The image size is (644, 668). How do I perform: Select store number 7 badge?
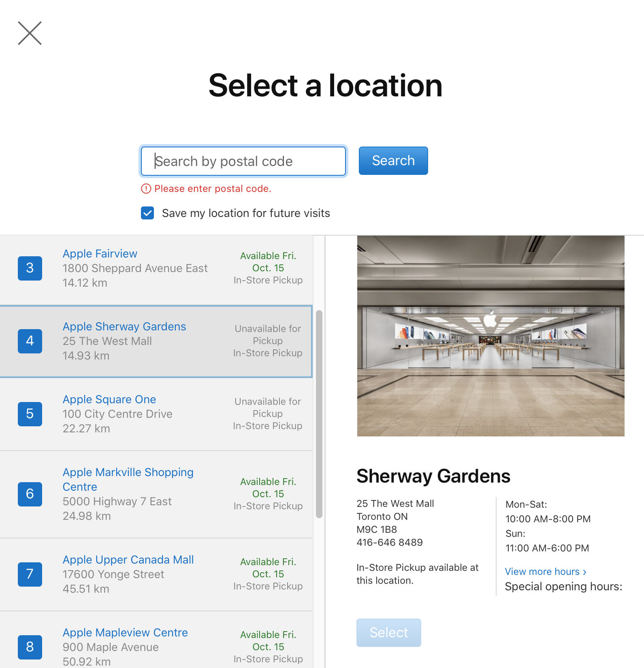30,574
